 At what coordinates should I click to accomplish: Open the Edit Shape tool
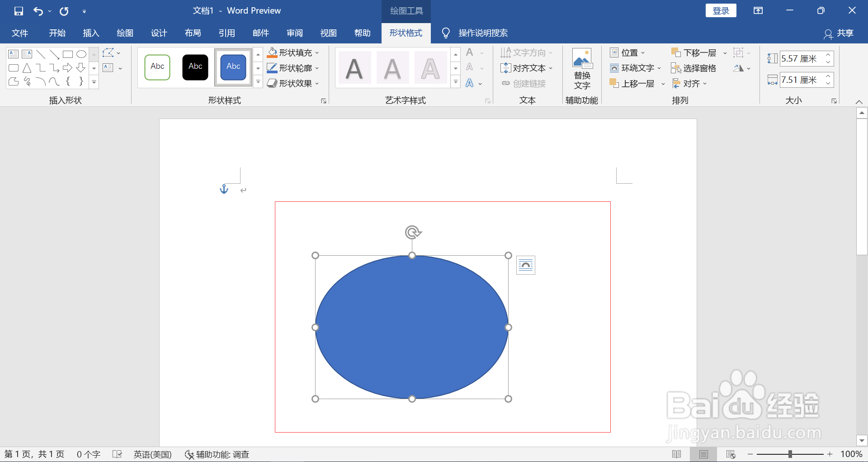tap(111, 53)
